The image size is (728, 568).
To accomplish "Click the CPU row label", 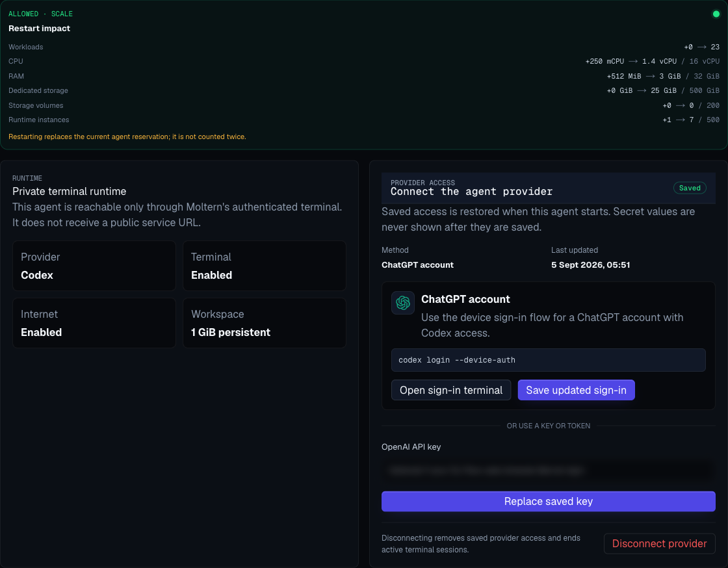I will coord(16,61).
